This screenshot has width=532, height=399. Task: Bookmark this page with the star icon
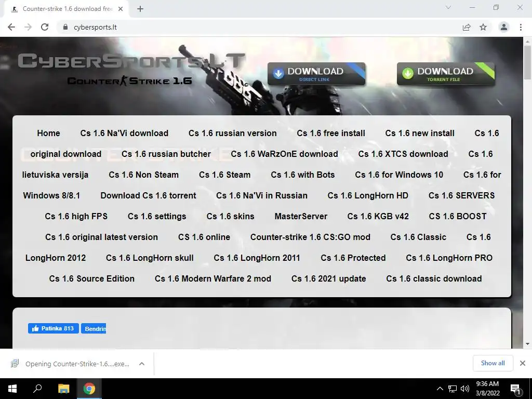tap(483, 27)
